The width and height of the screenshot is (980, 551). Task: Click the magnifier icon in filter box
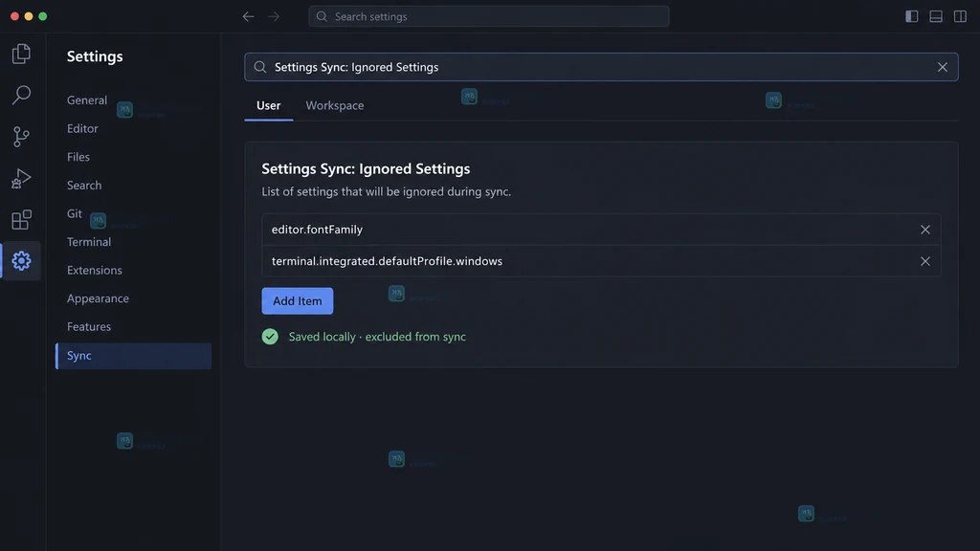point(260,67)
